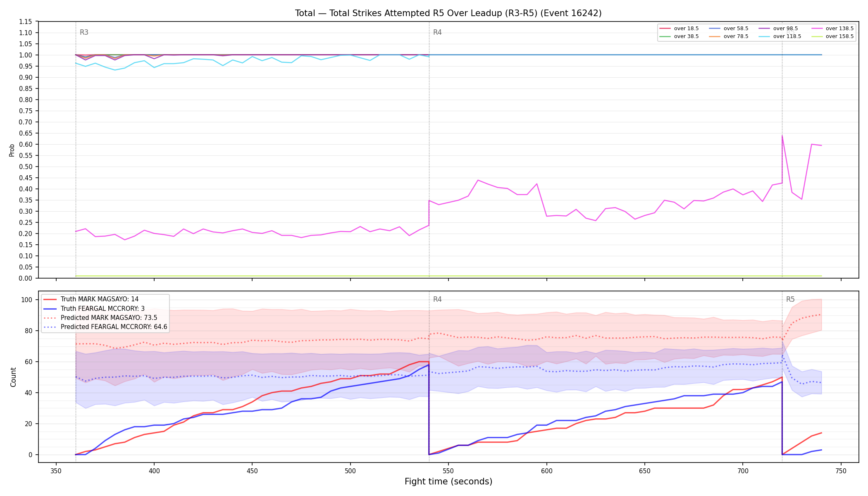Click the 'over 38.5' legend label
The width and height of the screenshot is (868, 496).
[686, 36]
